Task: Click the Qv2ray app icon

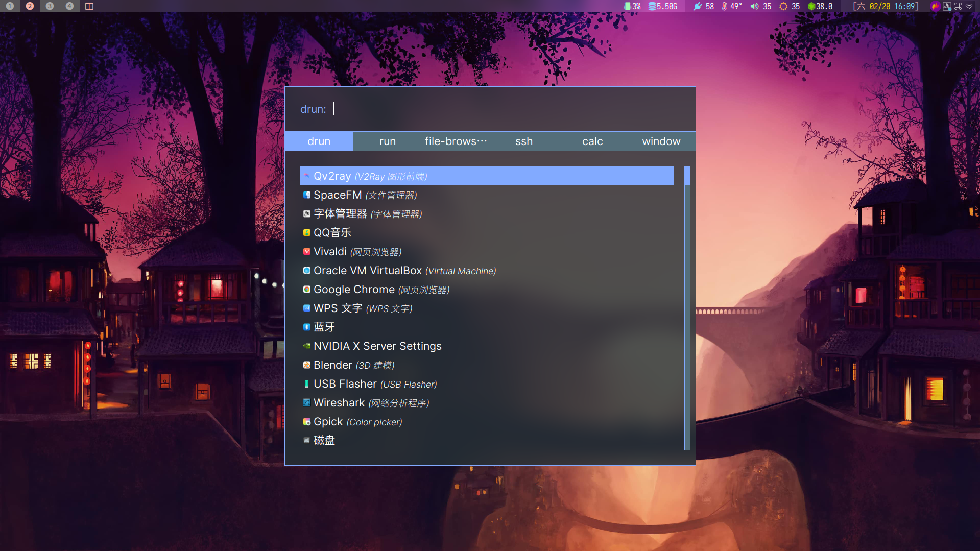Action: [307, 176]
